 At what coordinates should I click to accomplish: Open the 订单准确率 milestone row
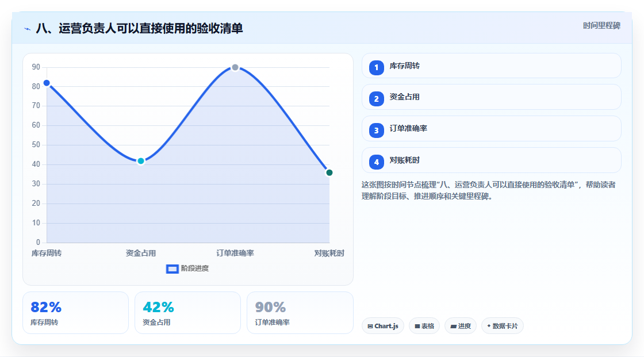tap(491, 129)
